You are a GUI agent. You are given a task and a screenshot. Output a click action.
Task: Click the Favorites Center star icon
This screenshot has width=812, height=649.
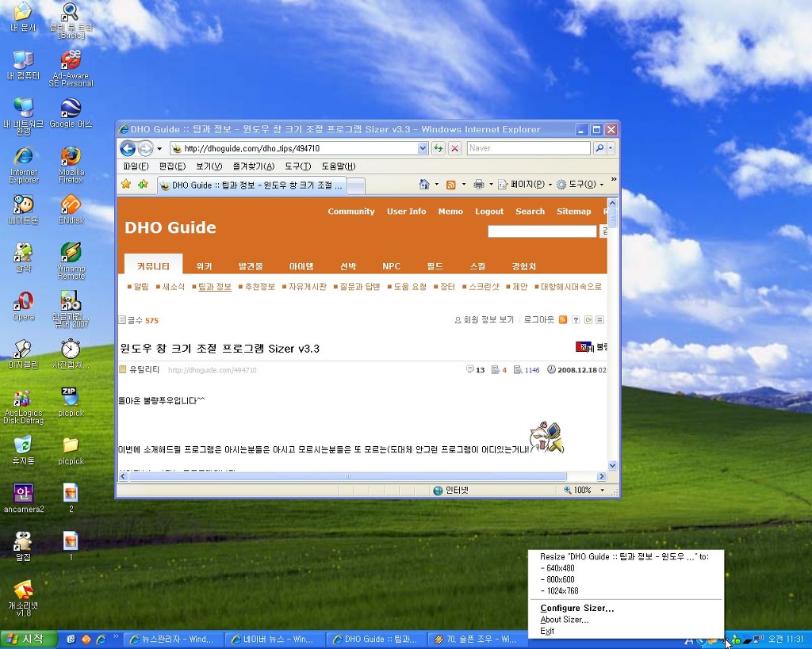tap(126, 184)
